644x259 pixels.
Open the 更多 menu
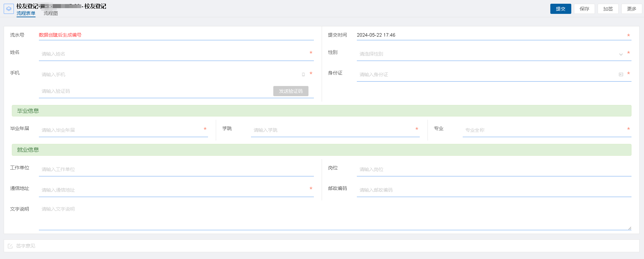[631, 9]
